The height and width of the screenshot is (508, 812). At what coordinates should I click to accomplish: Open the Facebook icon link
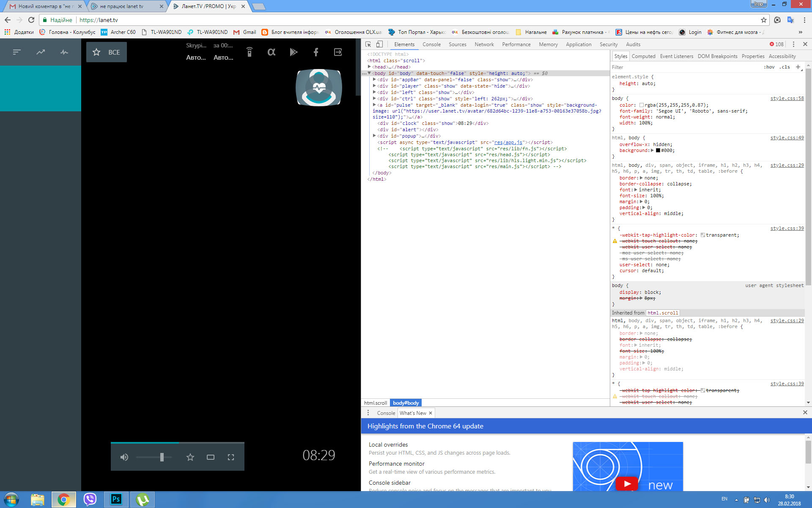coord(315,52)
